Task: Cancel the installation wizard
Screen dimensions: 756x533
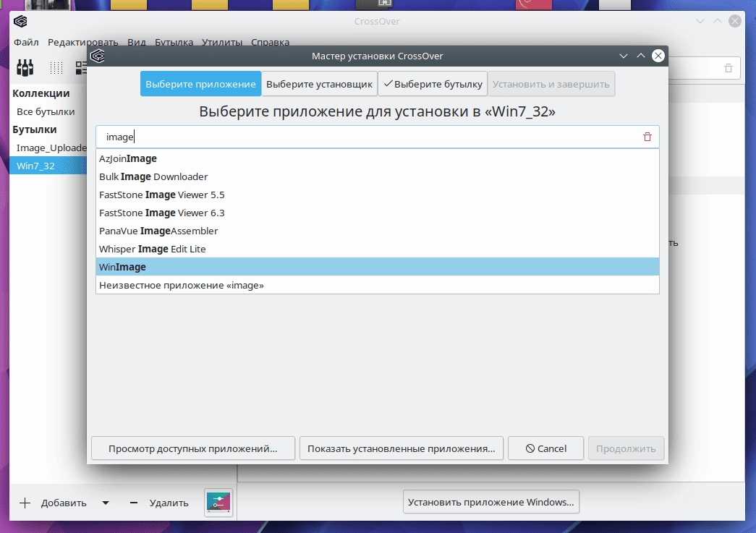Action: pyautogui.click(x=545, y=448)
